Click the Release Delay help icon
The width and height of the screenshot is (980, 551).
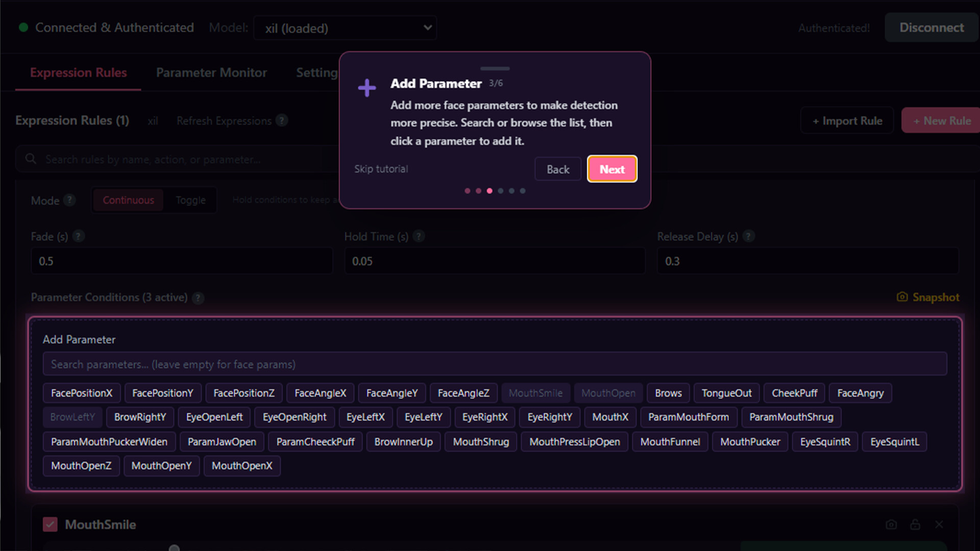(x=748, y=236)
